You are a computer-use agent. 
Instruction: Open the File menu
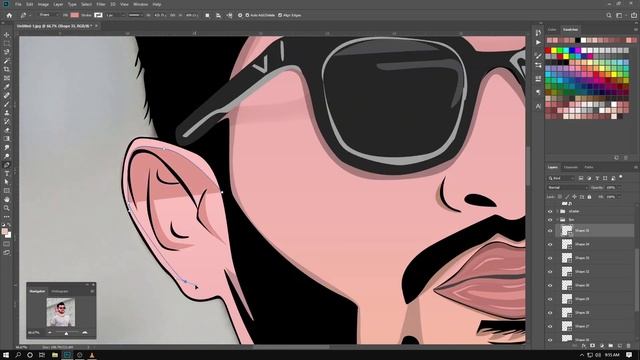18,4
